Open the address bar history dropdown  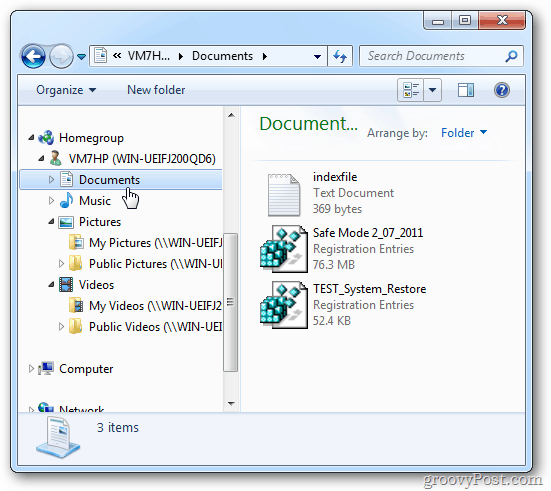click(x=317, y=57)
